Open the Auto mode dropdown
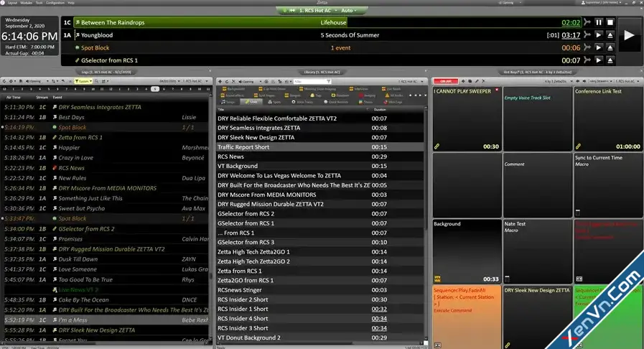The height and width of the screenshot is (349, 644). [349, 10]
